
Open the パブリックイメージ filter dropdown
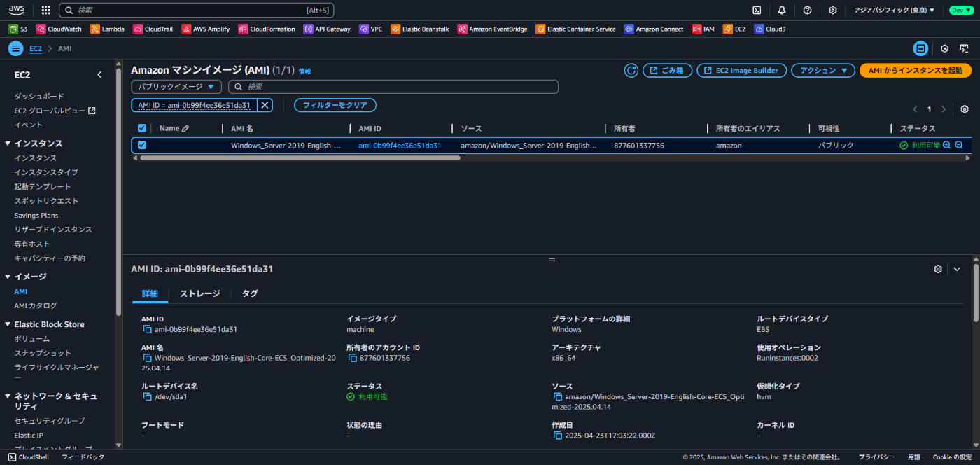tap(176, 86)
